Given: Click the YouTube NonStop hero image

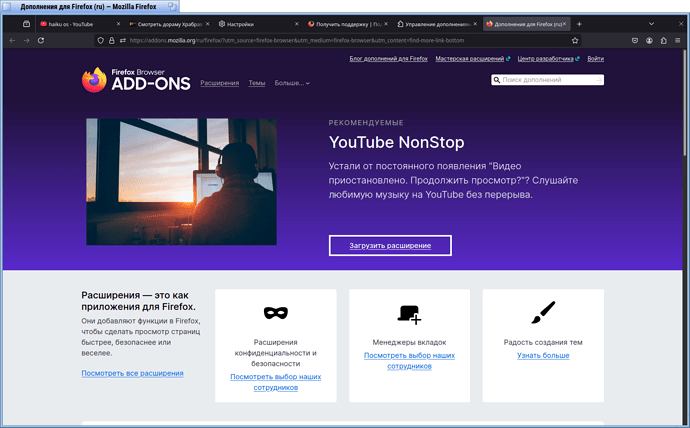Looking at the screenshot, I should [x=181, y=181].
